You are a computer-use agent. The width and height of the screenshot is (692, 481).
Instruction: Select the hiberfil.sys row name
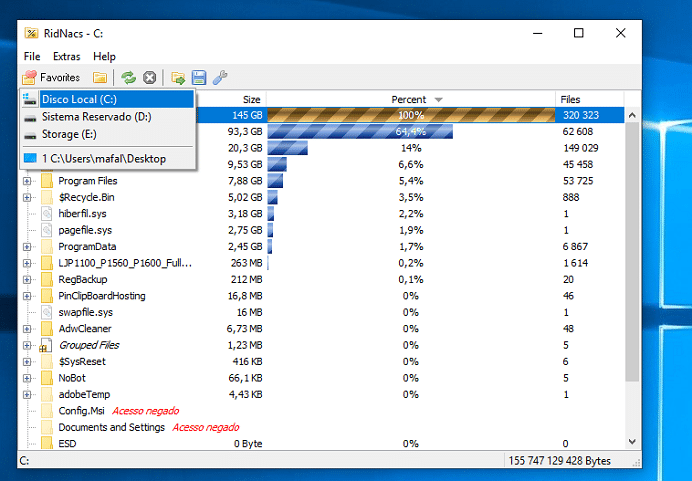pyautogui.click(x=83, y=214)
